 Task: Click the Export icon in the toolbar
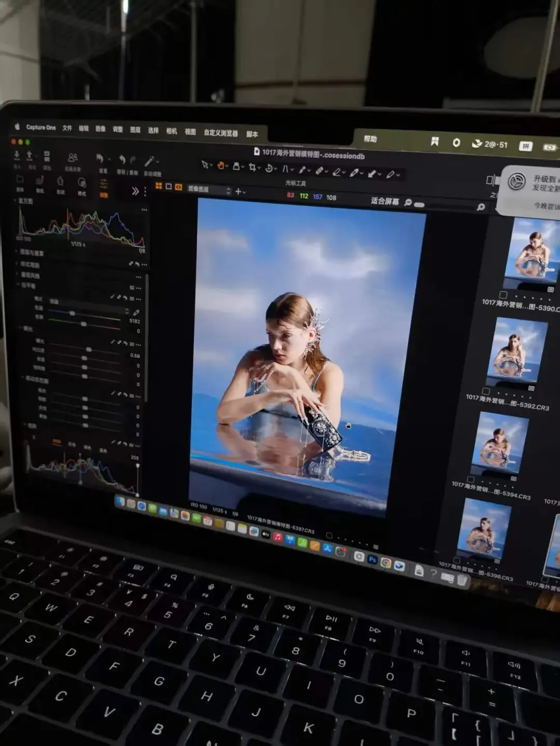click(x=30, y=156)
